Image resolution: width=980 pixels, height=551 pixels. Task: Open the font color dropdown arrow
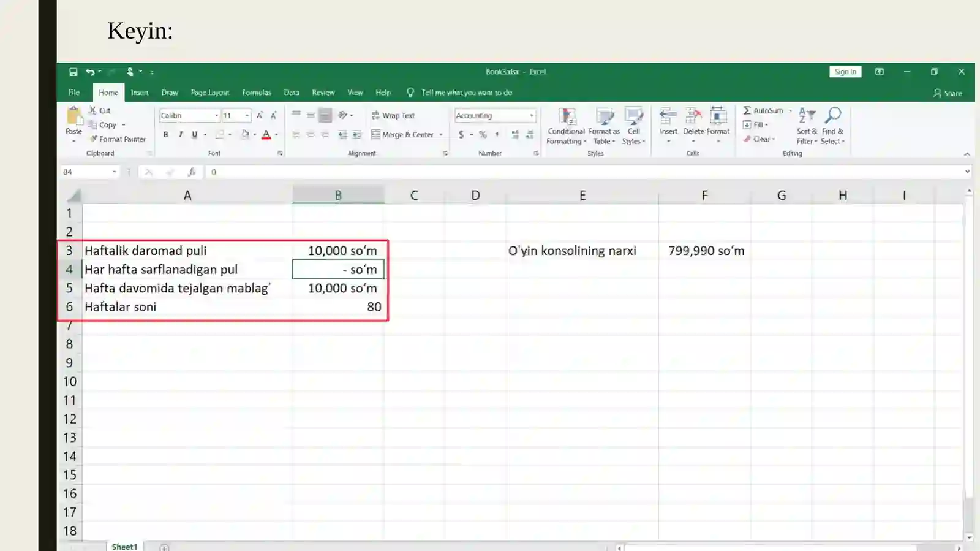pos(277,134)
